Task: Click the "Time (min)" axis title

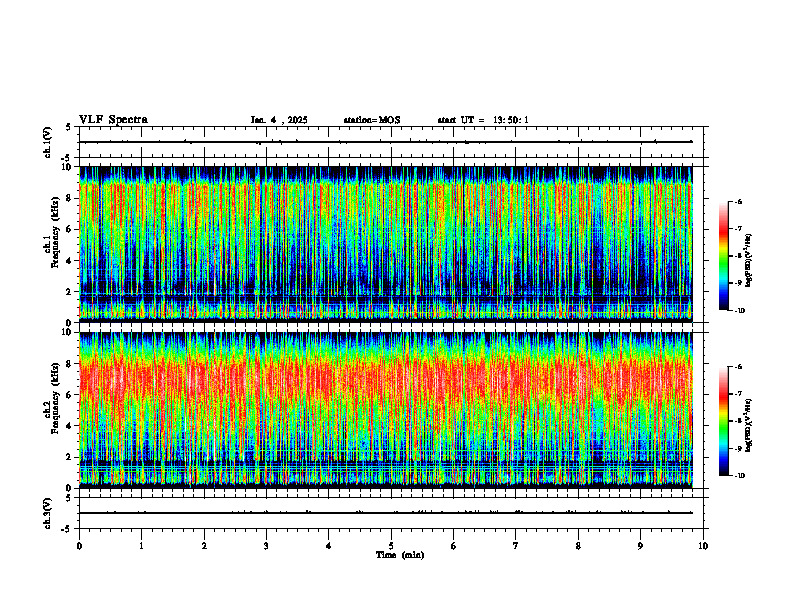Action: (400, 555)
